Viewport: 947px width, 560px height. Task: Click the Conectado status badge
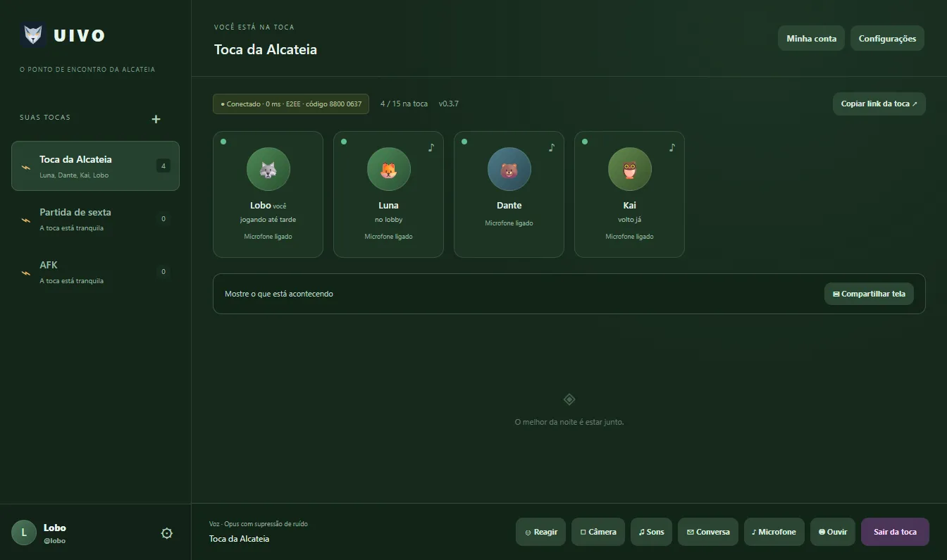(291, 104)
